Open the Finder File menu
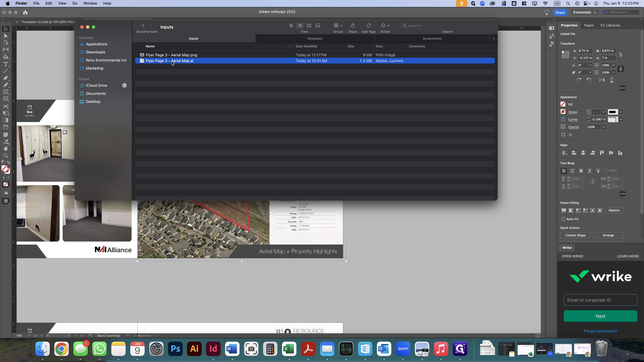This screenshot has height=362, width=644. [x=36, y=3]
